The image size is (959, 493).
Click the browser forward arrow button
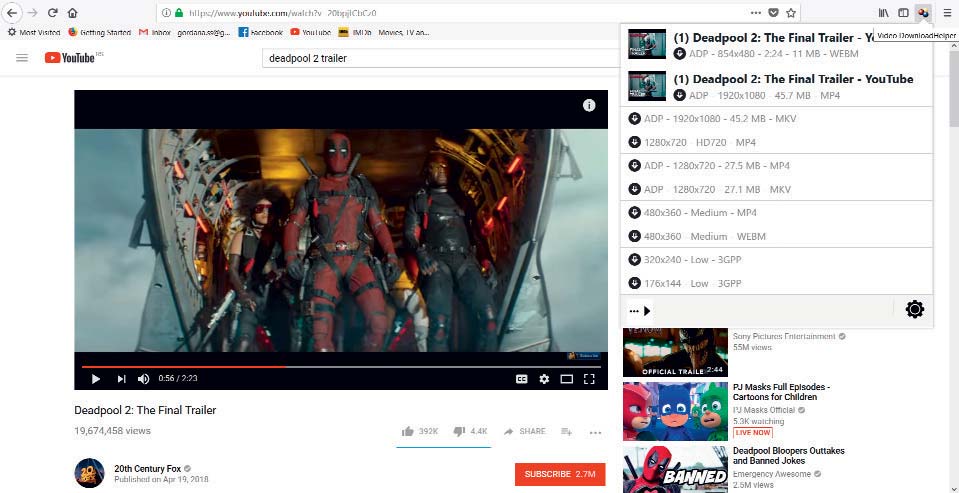coord(32,13)
